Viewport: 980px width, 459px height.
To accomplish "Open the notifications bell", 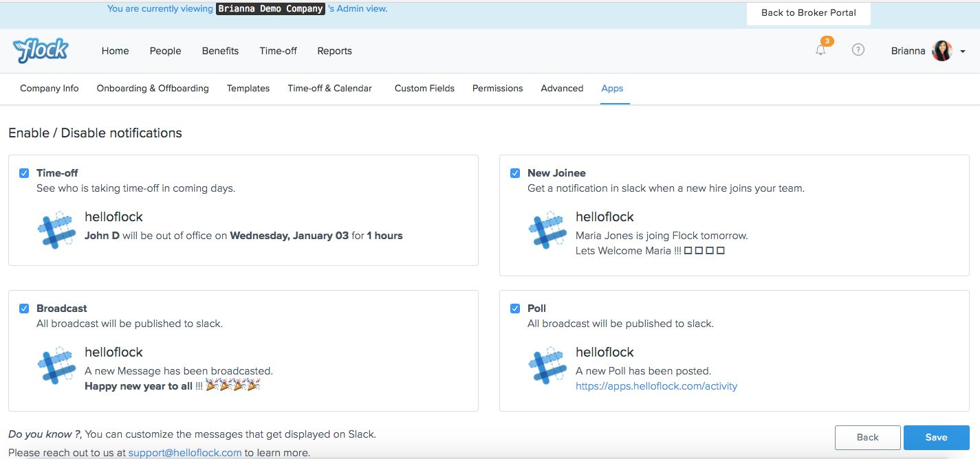I will coord(820,50).
